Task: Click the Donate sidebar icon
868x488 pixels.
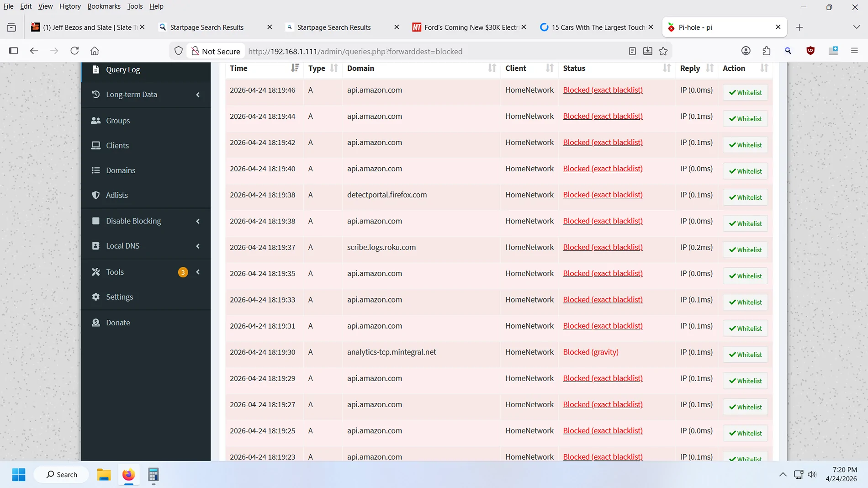Action: tap(96, 323)
